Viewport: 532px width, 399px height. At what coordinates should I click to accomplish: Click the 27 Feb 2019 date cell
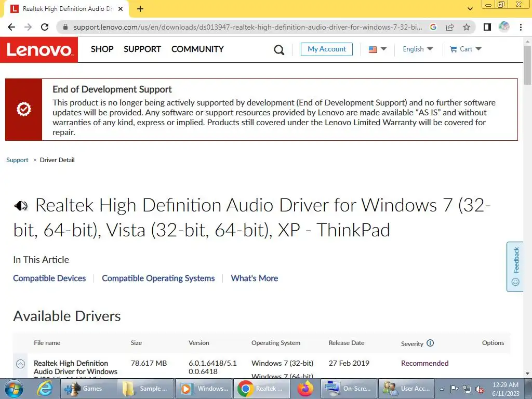tap(349, 363)
